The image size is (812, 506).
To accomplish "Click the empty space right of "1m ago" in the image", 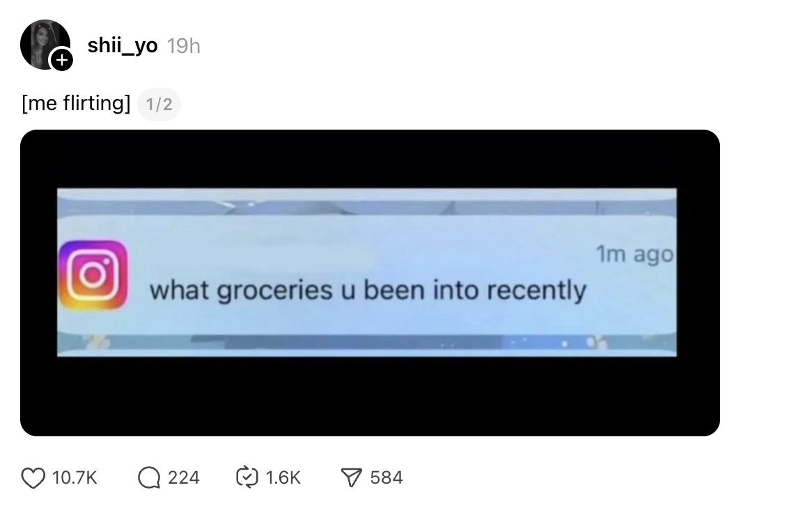I will tap(698, 254).
